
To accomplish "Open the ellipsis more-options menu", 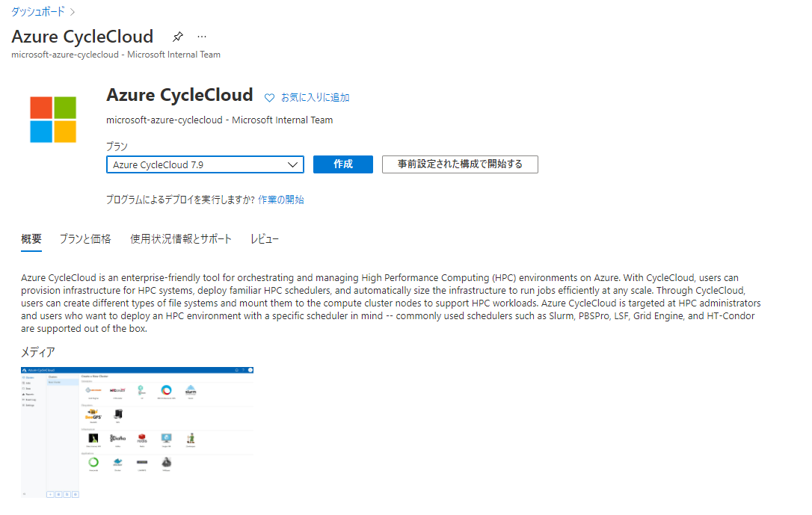I will (x=200, y=36).
